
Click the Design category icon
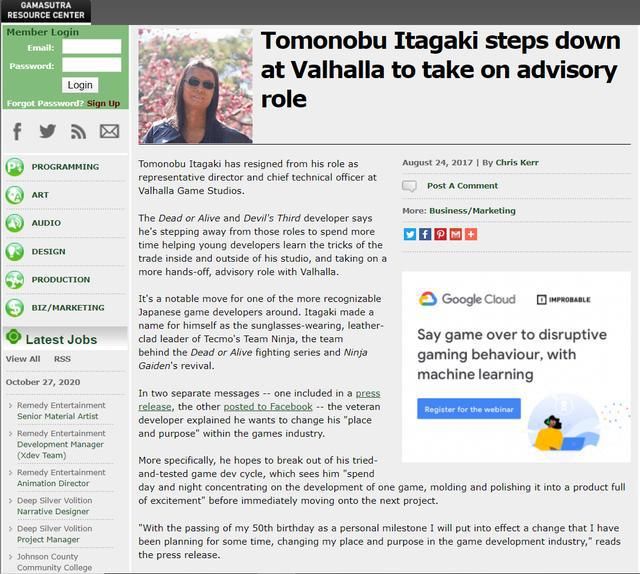tap(15, 251)
